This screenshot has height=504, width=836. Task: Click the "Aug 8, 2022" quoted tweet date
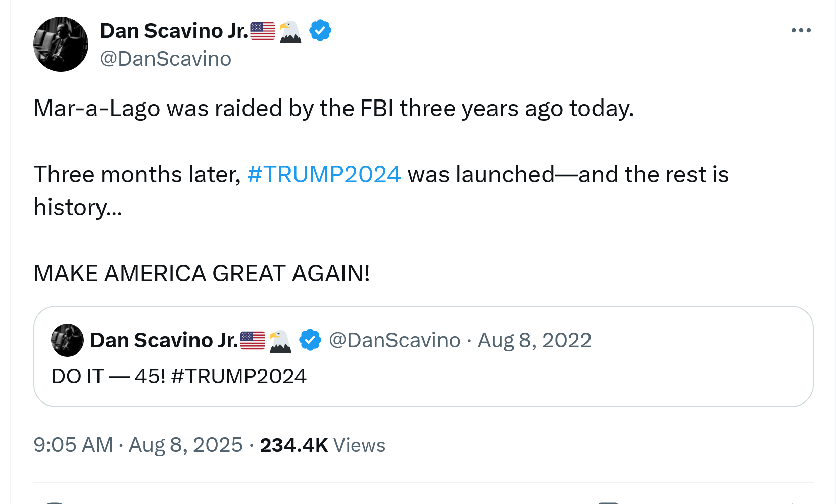pos(534,341)
